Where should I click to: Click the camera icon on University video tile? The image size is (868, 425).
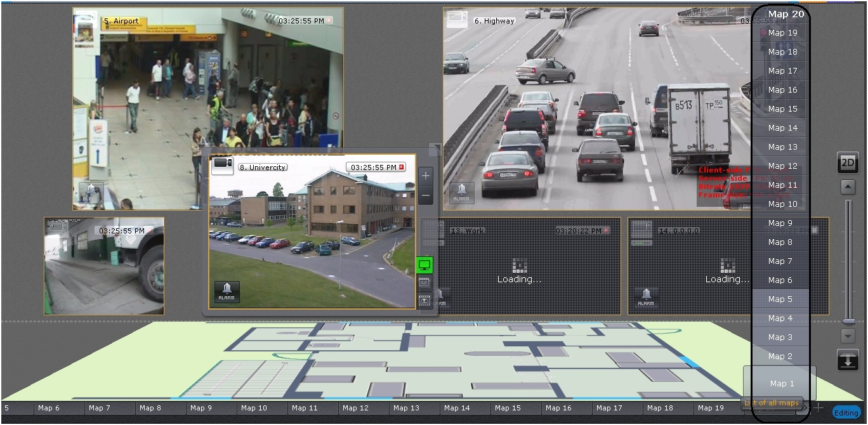[222, 164]
